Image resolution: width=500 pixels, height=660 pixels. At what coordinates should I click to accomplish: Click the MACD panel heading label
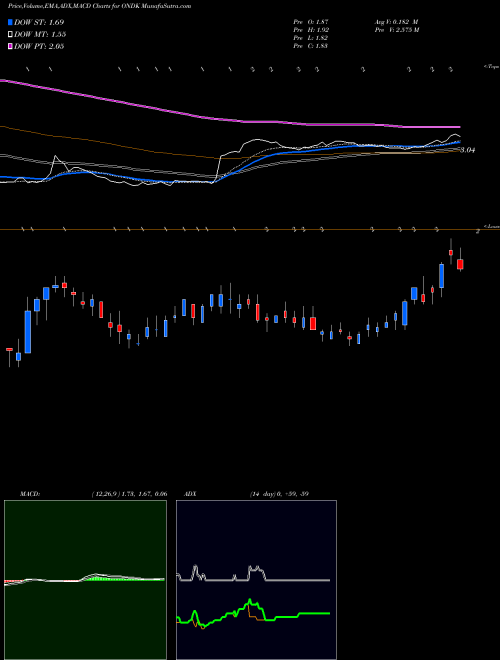pyautogui.click(x=30, y=494)
